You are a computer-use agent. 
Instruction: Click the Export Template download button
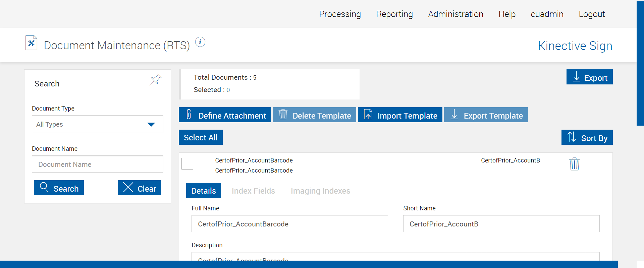486,115
